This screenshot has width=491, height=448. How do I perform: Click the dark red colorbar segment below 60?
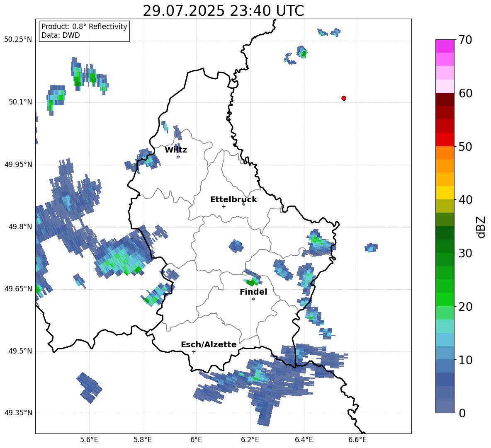coord(445,99)
